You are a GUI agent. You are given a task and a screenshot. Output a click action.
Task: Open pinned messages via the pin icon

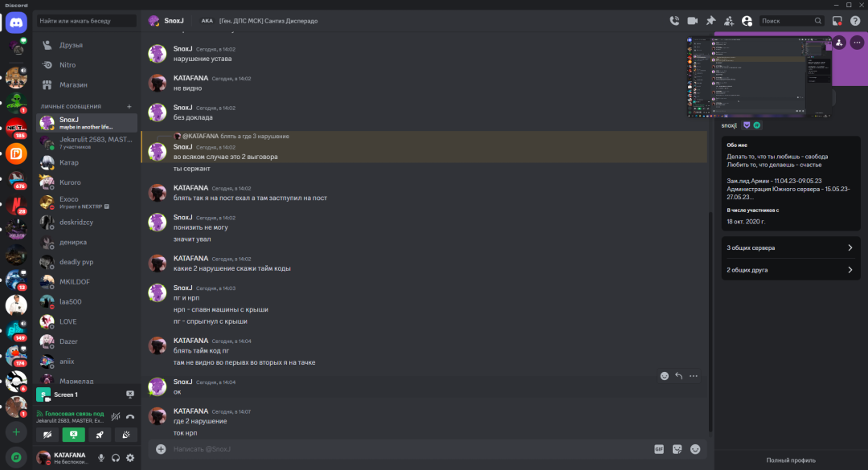coord(710,21)
